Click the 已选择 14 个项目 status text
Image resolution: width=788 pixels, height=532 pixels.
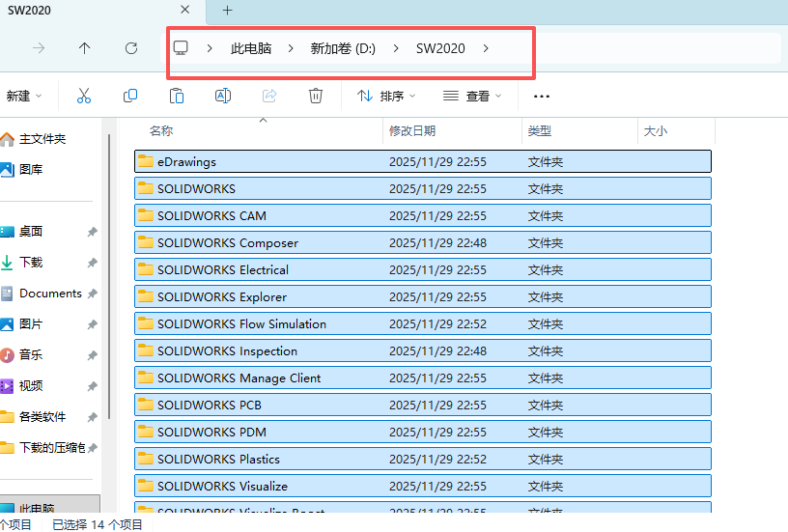coord(97,525)
